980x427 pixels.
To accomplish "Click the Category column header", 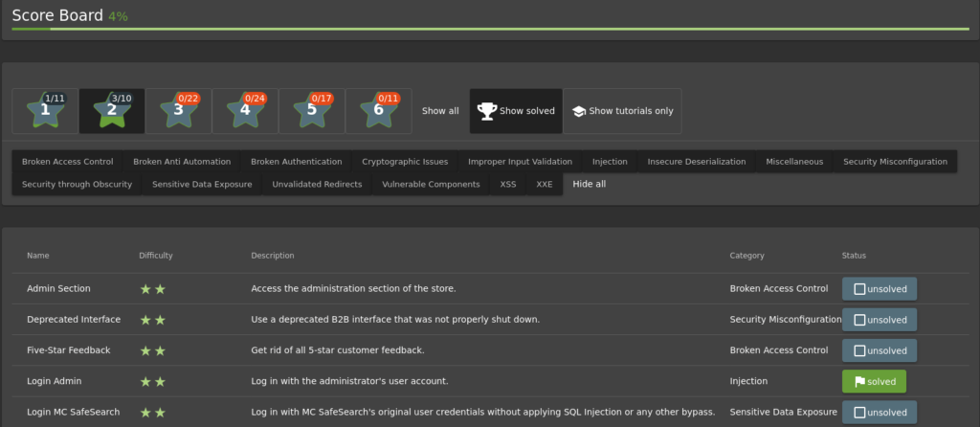I will 746,256.
